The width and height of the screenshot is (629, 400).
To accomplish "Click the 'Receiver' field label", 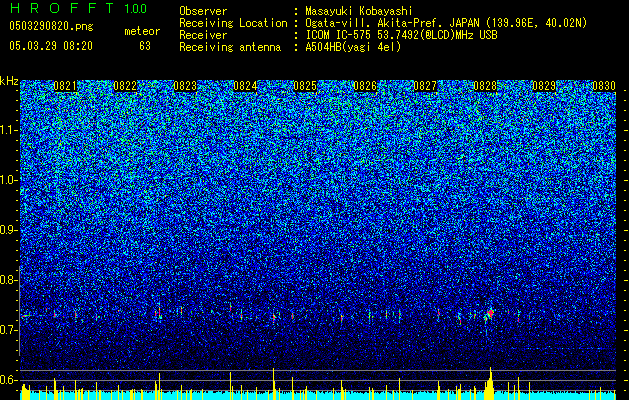I will [203, 35].
